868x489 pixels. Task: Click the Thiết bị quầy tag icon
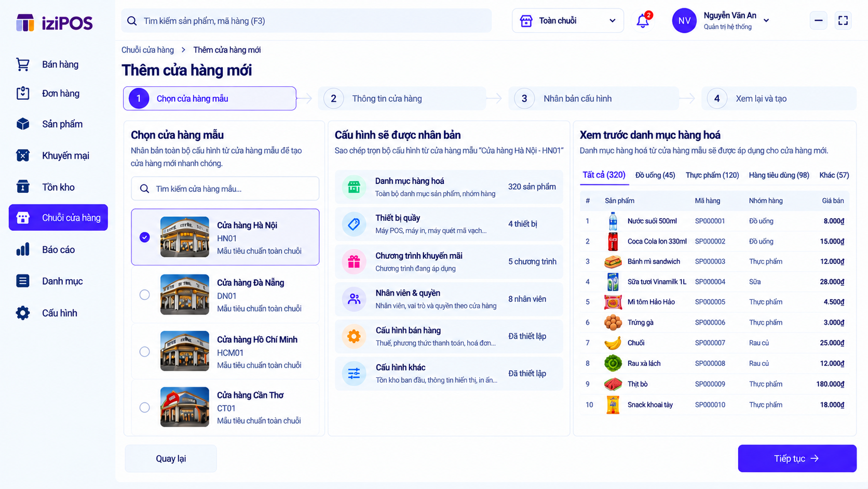click(x=354, y=224)
